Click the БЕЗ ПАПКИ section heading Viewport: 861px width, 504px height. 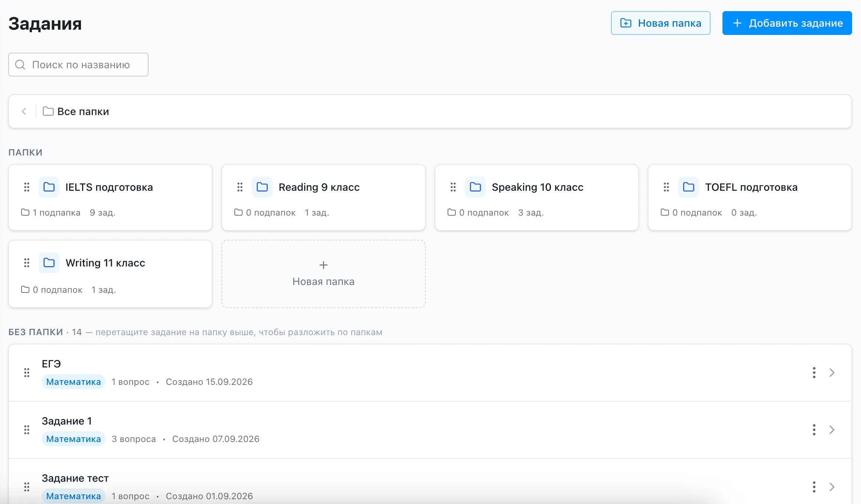click(x=36, y=332)
